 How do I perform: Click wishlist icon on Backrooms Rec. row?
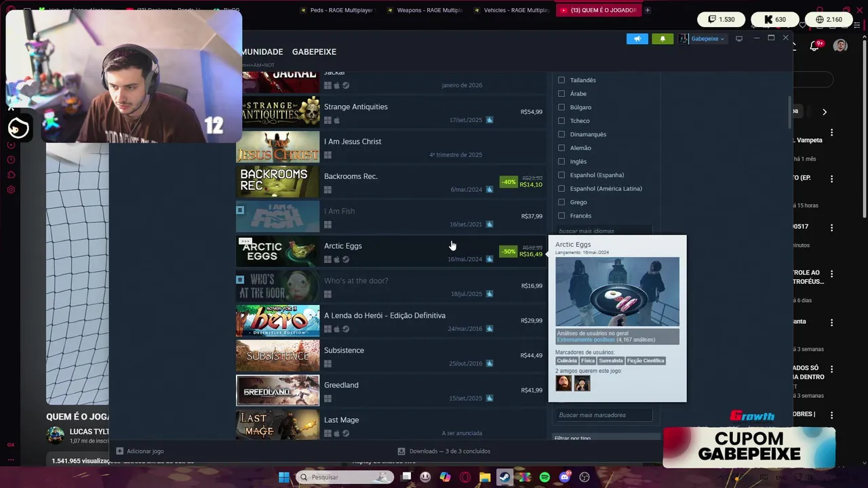pyautogui.click(x=490, y=189)
